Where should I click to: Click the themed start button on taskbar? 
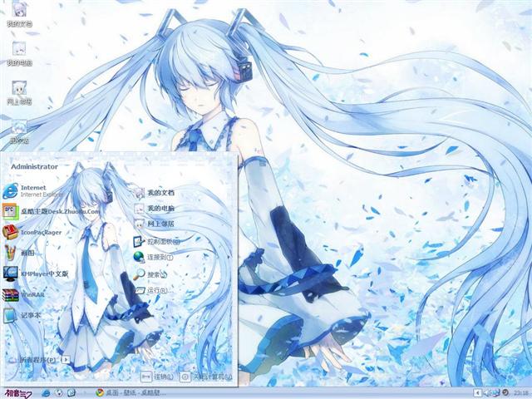pyautogui.click(x=17, y=393)
